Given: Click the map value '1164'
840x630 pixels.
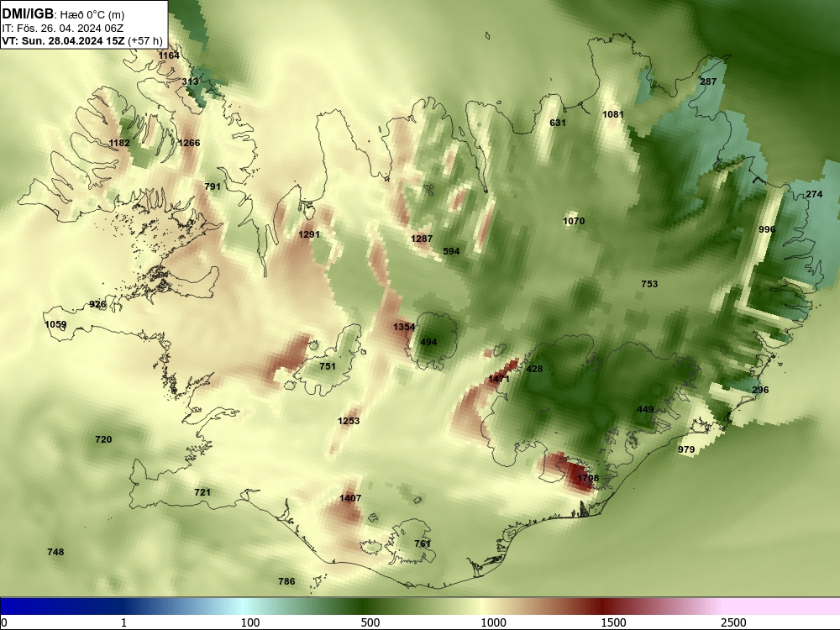Looking at the screenshot, I should click(x=169, y=55).
